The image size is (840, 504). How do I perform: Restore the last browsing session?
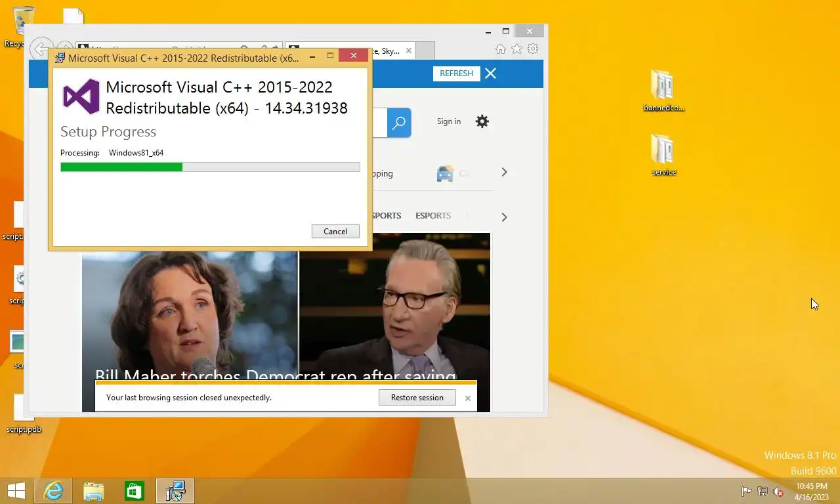pyautogui.click(x=417, y=398)
